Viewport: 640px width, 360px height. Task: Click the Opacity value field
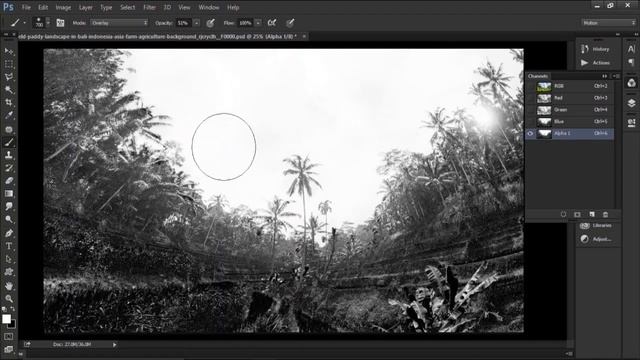[183, 23]
